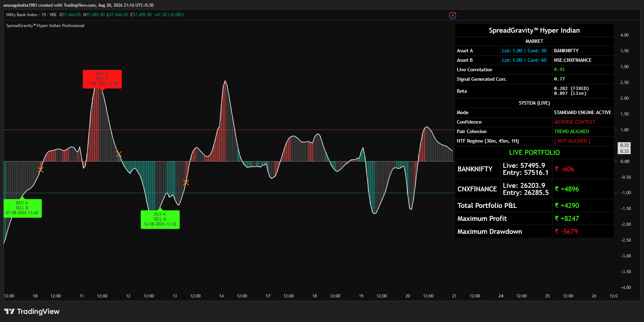The width and height of the screenshot is (644, 322).
Task: Click the Asset B lot and contract cell
Action: (x=526, y=60)
